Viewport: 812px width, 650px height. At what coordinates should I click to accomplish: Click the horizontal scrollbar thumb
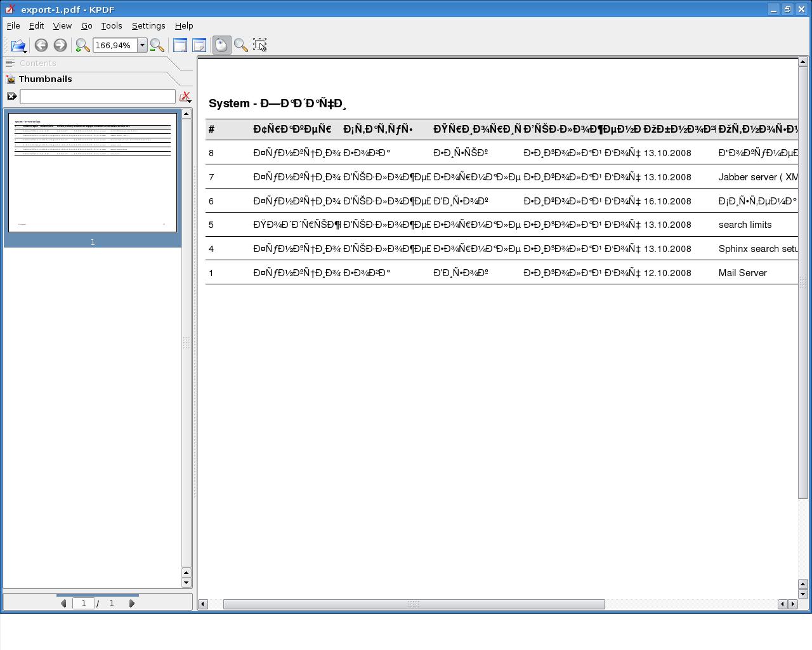(x=414, y=604)
